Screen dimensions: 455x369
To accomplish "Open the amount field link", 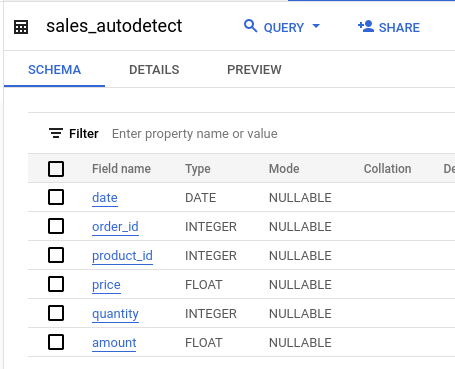I will click(x=114, y=343).
